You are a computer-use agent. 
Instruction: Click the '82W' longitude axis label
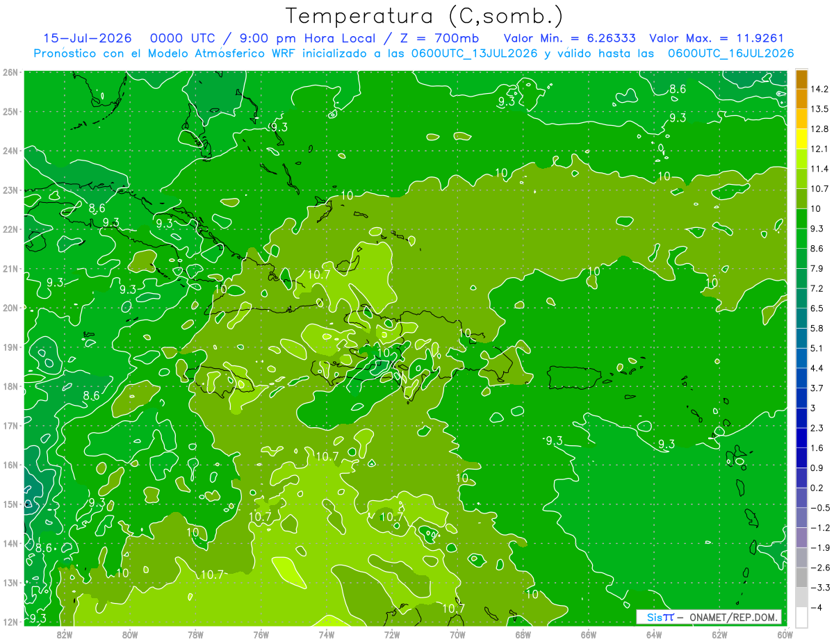[64, 634]
